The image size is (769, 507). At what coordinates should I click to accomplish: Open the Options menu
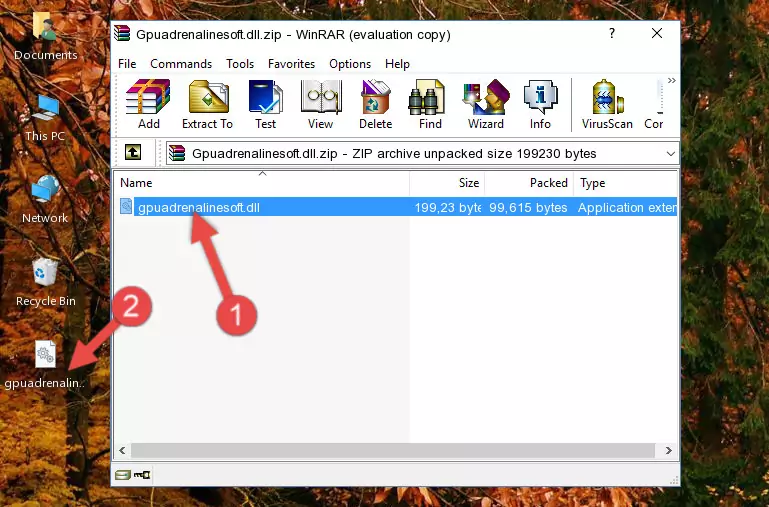click(350, 64)
